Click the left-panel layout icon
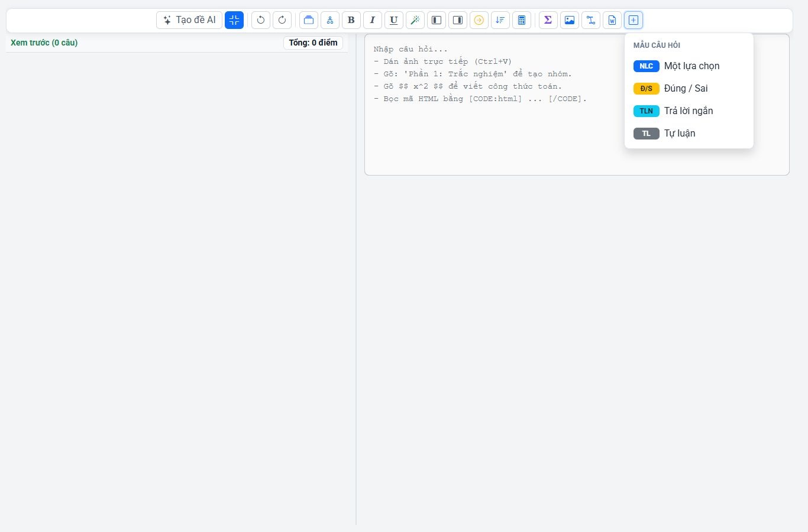The image size is (808, 532). coord(437,20)
